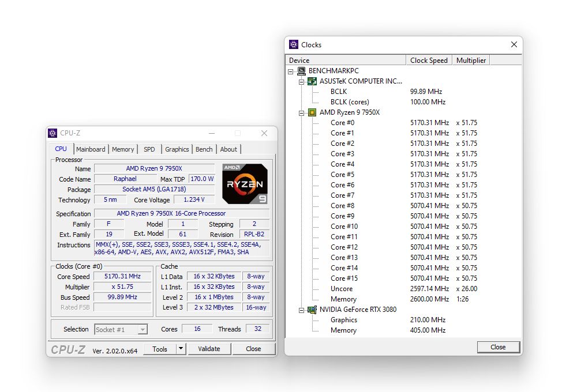The image size is (577, 392).
Task: Open the Socket #1 selection dropdown
Action: pyautogui.click(x=143, y=330)
